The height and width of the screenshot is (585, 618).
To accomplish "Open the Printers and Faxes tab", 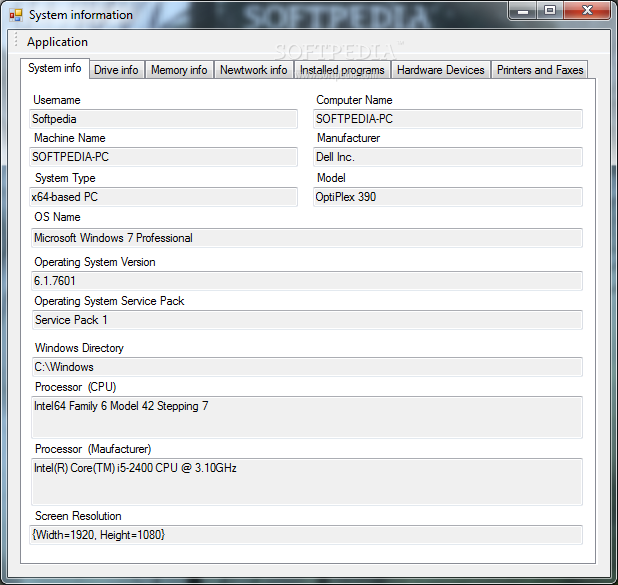I will pyautogui.click(x=540, y=70).
